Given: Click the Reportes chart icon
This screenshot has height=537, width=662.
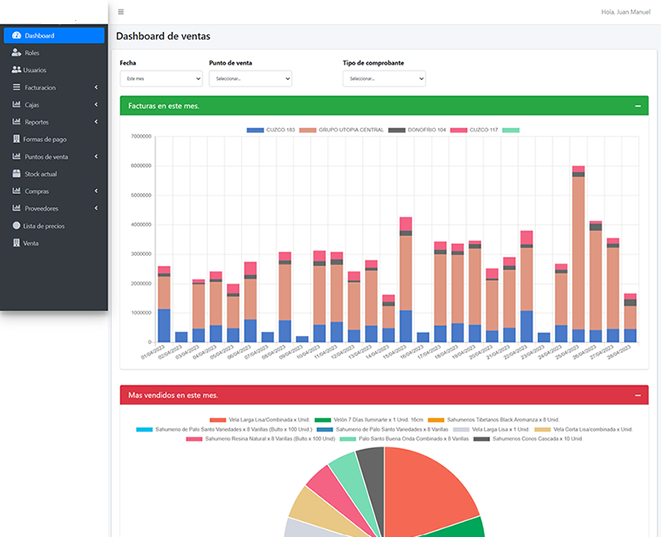Looking at the screenshot, I should point(16,122).
